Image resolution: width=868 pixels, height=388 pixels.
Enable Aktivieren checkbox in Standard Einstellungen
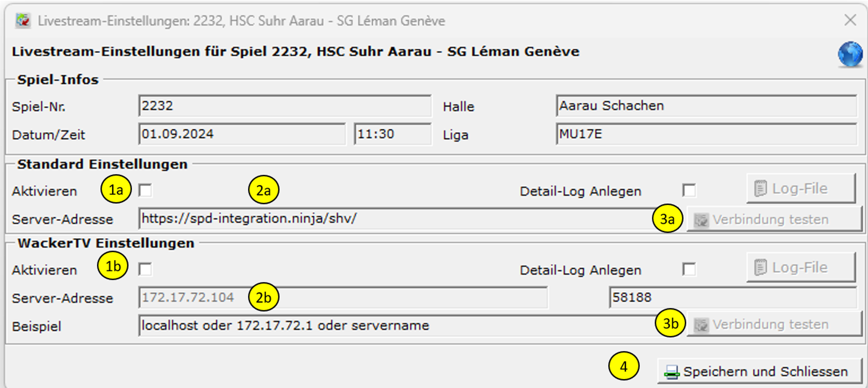(145, 190)
